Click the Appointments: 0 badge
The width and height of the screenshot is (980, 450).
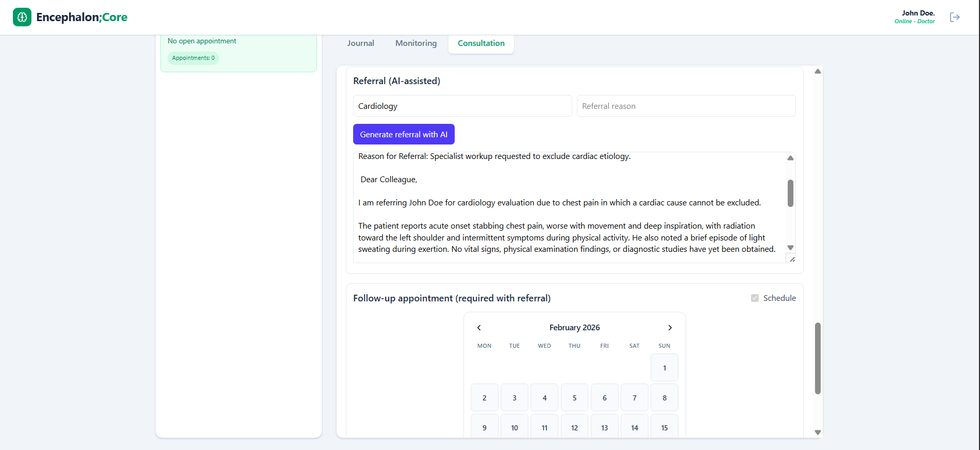tap(193, 58)
